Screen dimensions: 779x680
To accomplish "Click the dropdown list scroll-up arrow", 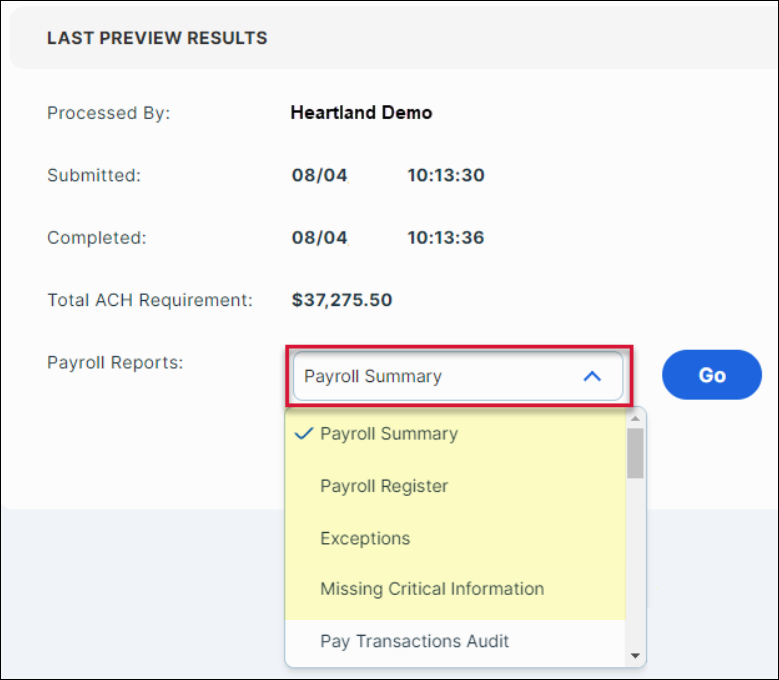I will 635,419.
